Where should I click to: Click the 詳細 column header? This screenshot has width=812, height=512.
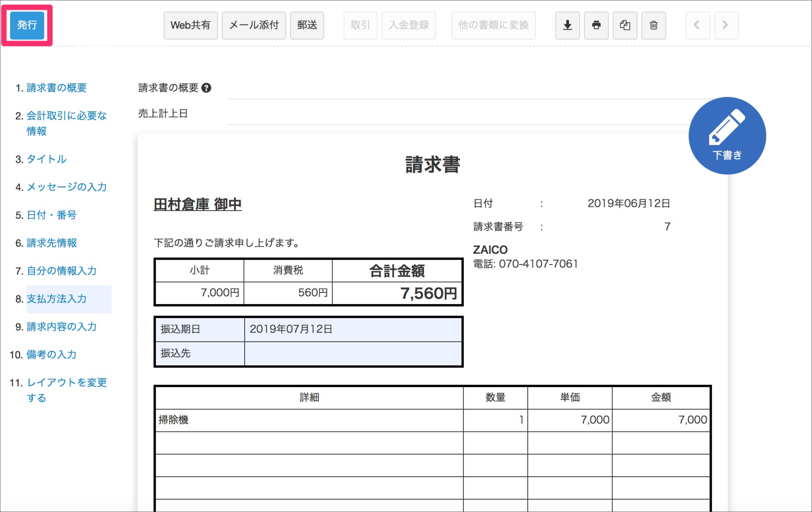[309, 397]
